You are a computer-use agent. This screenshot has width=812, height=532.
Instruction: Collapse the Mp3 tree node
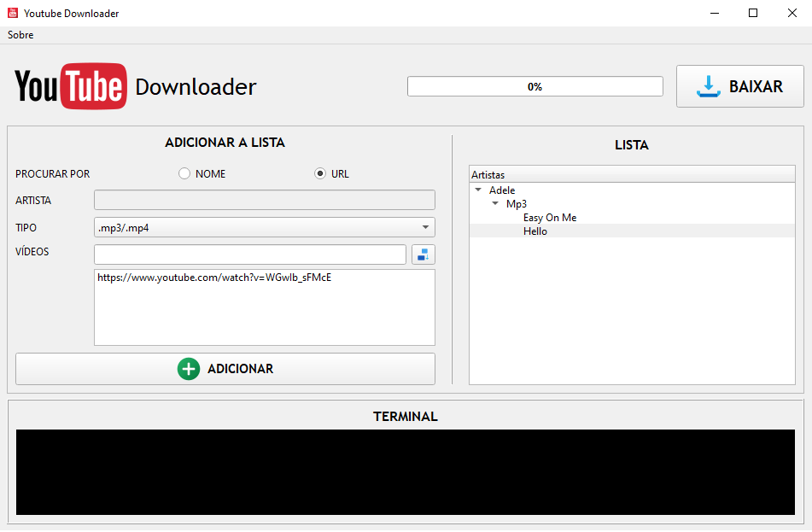(x=495, y=203)
